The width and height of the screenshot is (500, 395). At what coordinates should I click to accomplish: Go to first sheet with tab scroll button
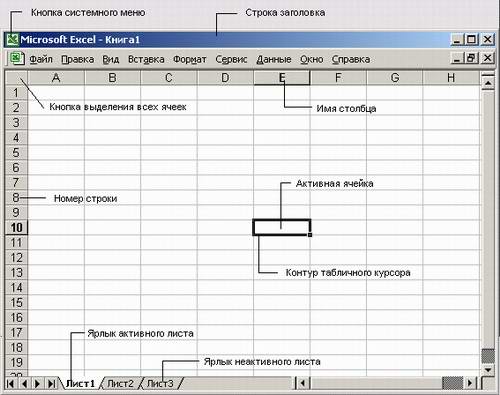pyautogui.click(x=11, y=383)
